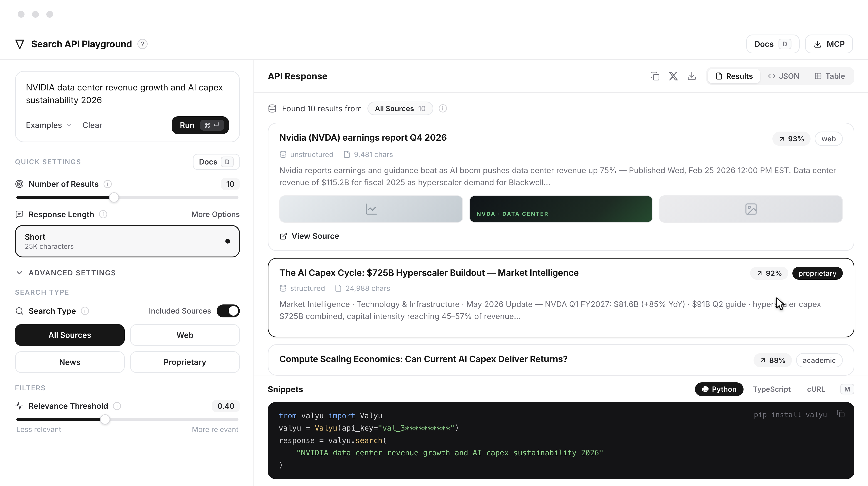Copy the Python code snippet
This screenshot has width=868, height=486.
pyautogui.click(x=841, y=414)
